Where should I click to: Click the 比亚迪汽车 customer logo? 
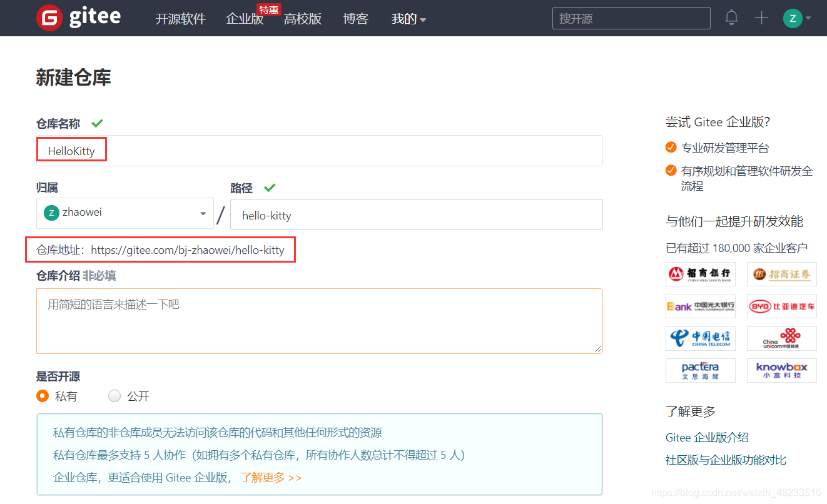point(781,306)
